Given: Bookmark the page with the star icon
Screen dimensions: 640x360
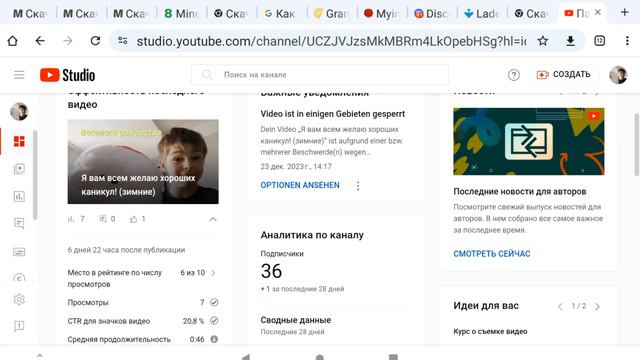Looking at the screenshot, I should pyautogui.click(x=542, y=41).
